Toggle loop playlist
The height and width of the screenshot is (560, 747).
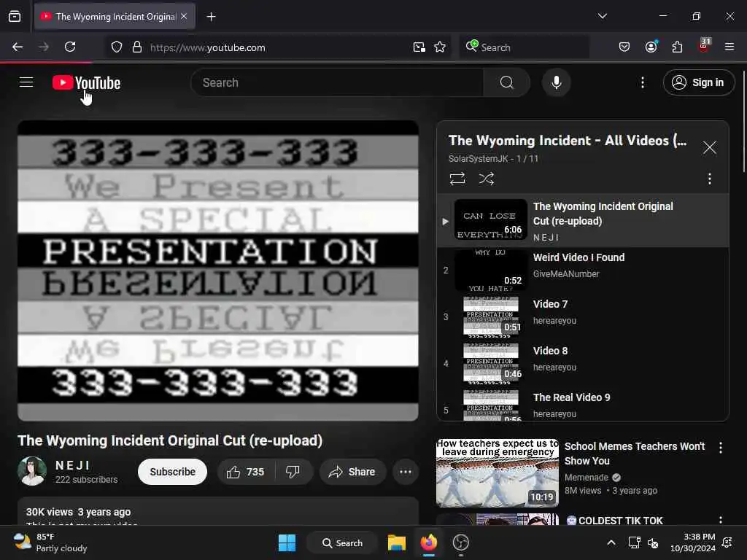[x=457, y=179]
